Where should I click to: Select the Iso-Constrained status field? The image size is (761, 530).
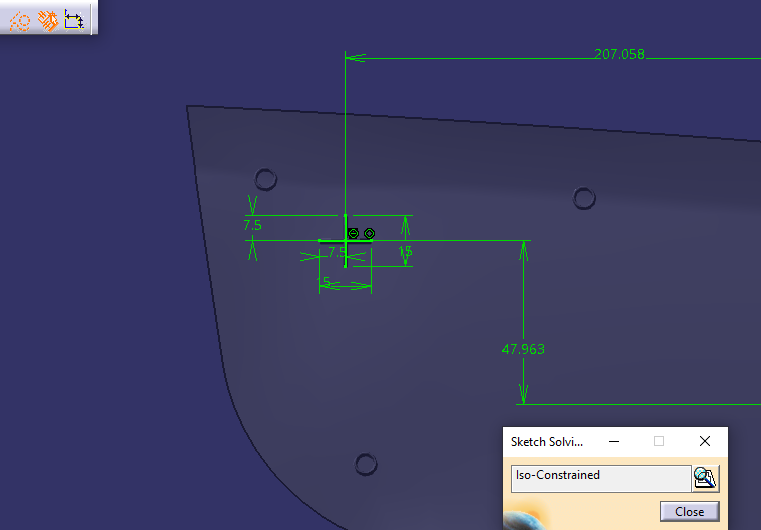click(x=601, y=479)
